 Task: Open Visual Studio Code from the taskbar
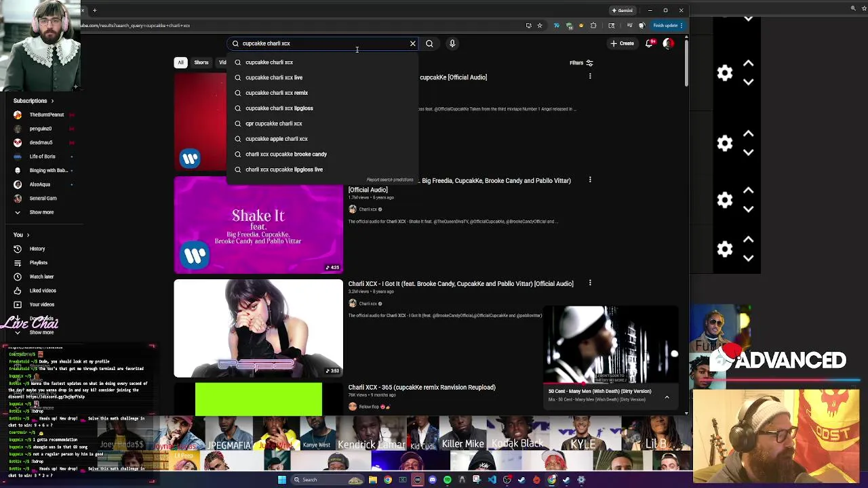tap(492, 480)
